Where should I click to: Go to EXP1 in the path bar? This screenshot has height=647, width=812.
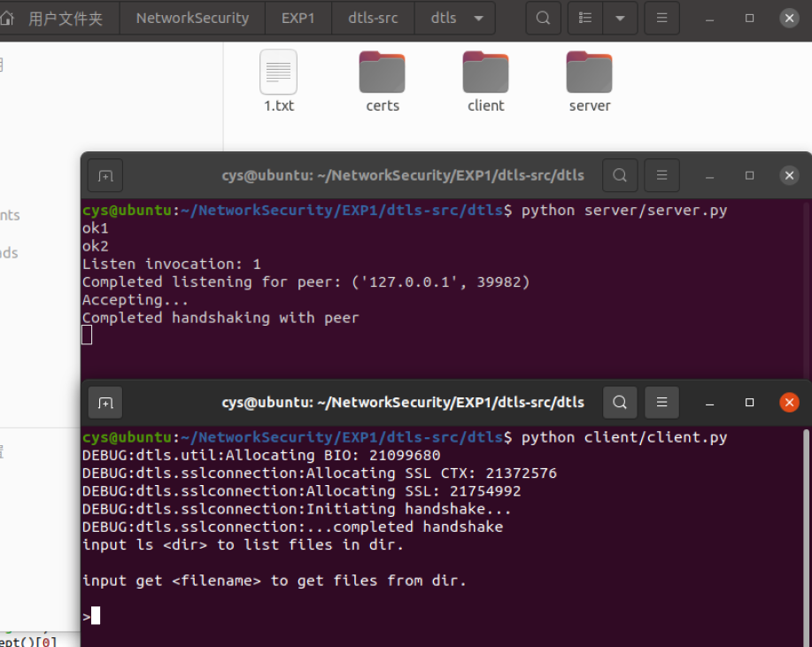click(298, 18)
